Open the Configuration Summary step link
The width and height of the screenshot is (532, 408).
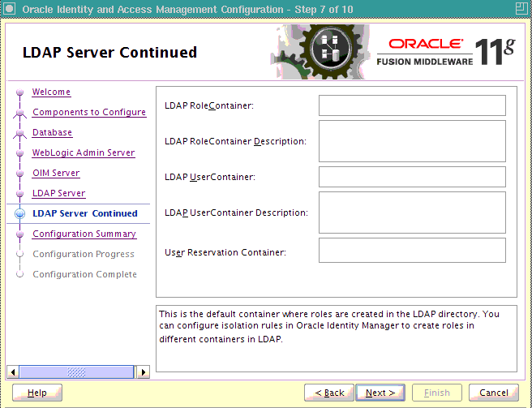click(x=84, y=234)
